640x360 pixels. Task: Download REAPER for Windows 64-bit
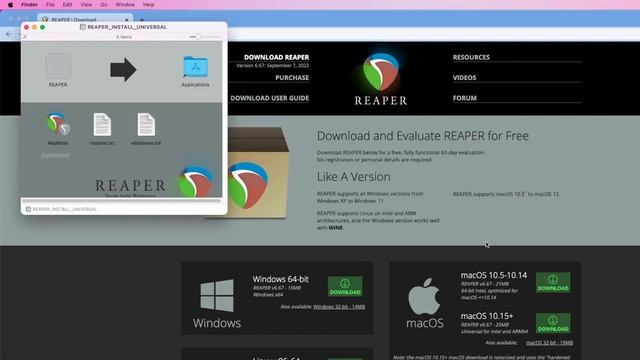[x=345, y=287]
